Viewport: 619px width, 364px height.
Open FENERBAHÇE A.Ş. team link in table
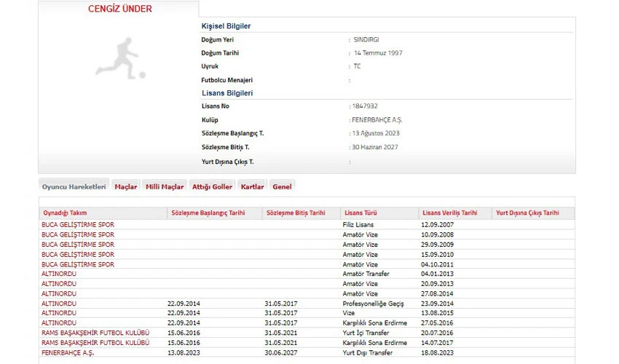(68, 352)
